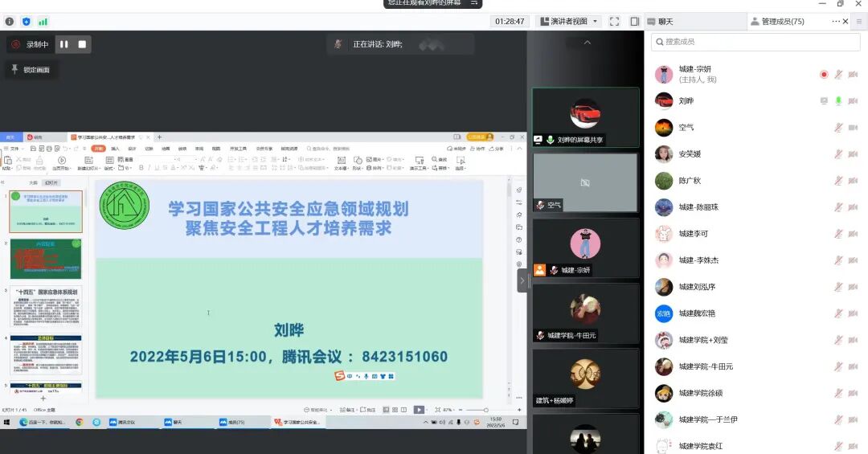Open the 图片 picture dropdown
This screenshot has height=454, width=868.
click(375, 159)
